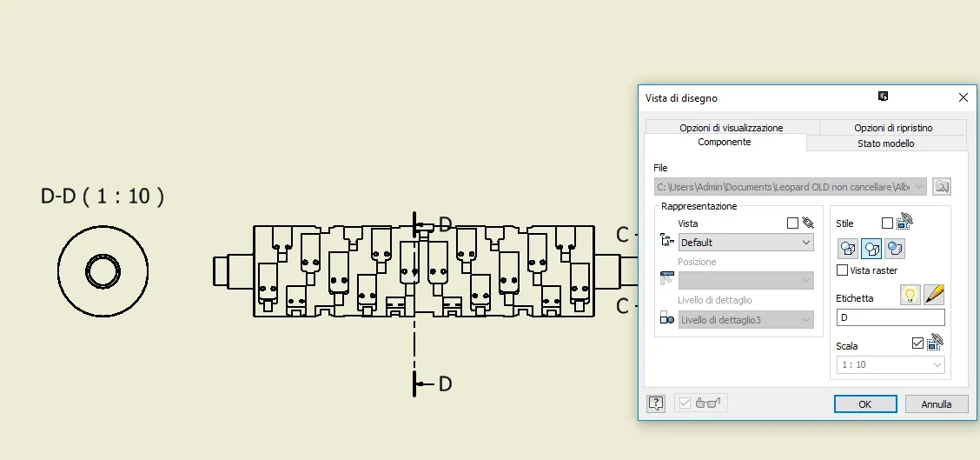Toggle label visibility light bulb icon

click(910, 295)
